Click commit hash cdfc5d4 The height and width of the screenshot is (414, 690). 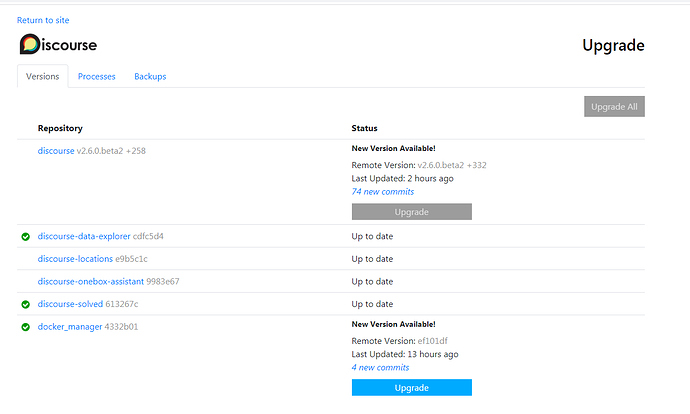pos(148,236)
